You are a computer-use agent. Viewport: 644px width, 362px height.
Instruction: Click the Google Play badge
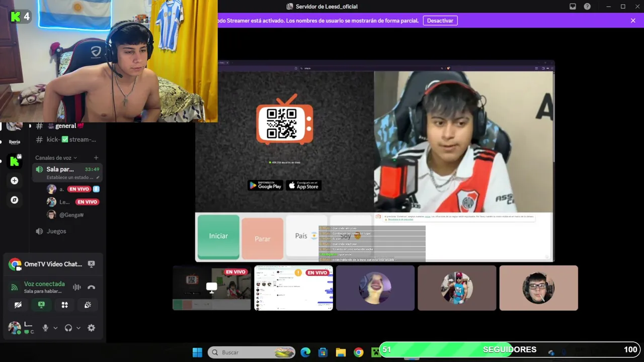266,186
